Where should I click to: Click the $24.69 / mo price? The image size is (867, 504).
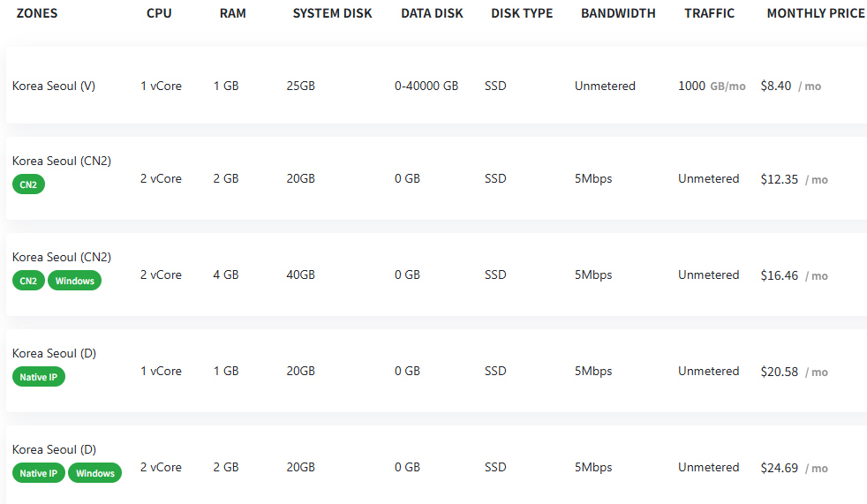[794, 468]
